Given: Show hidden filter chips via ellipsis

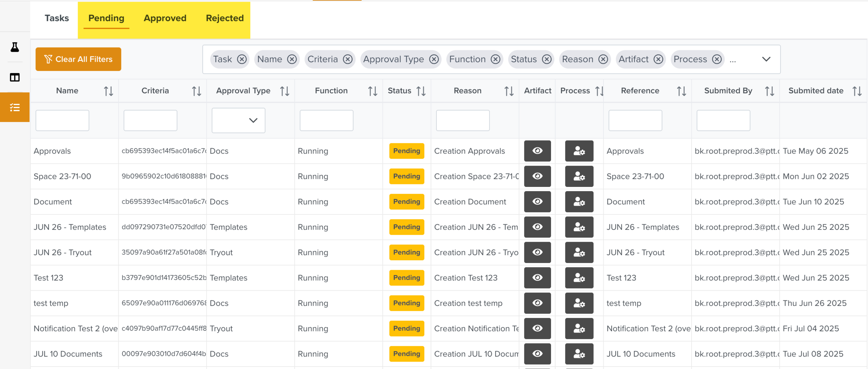Looking at the screenshot, I should (x=733, y=60).
